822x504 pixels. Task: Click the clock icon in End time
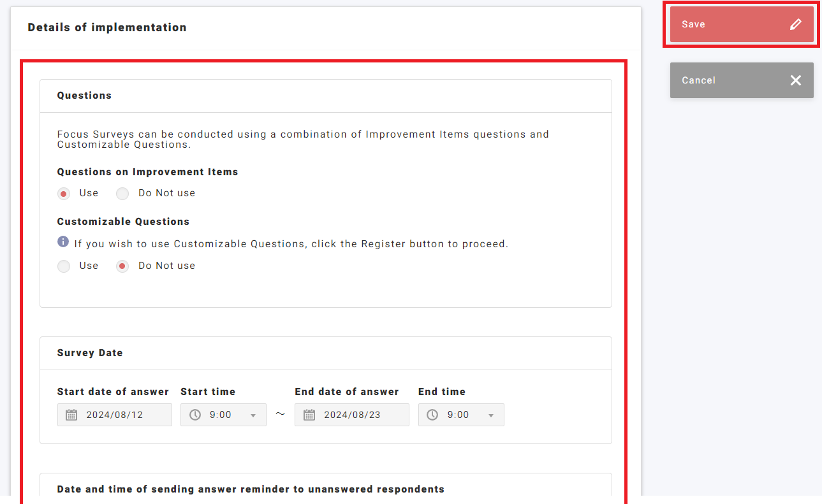pyautogui.click(x=432, y=415)
